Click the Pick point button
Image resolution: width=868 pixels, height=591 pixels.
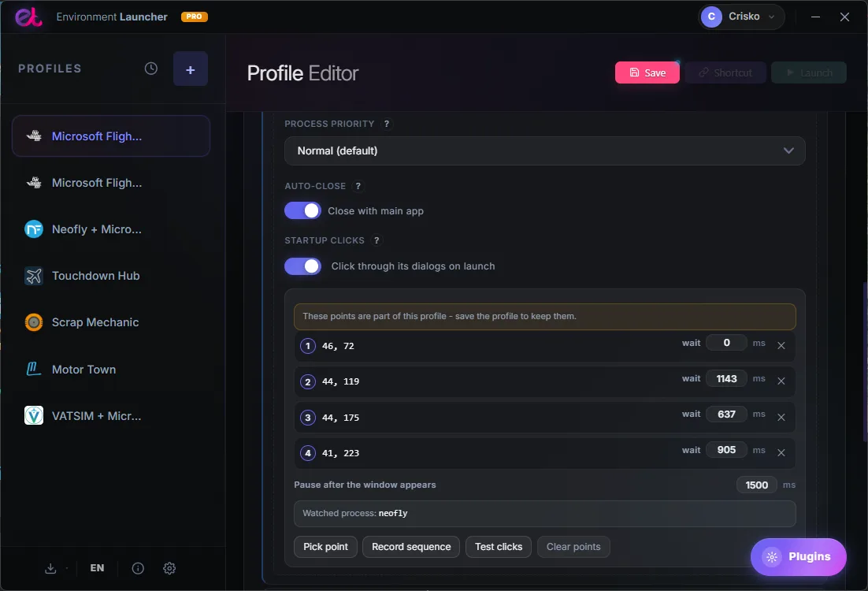coord(325,547)
